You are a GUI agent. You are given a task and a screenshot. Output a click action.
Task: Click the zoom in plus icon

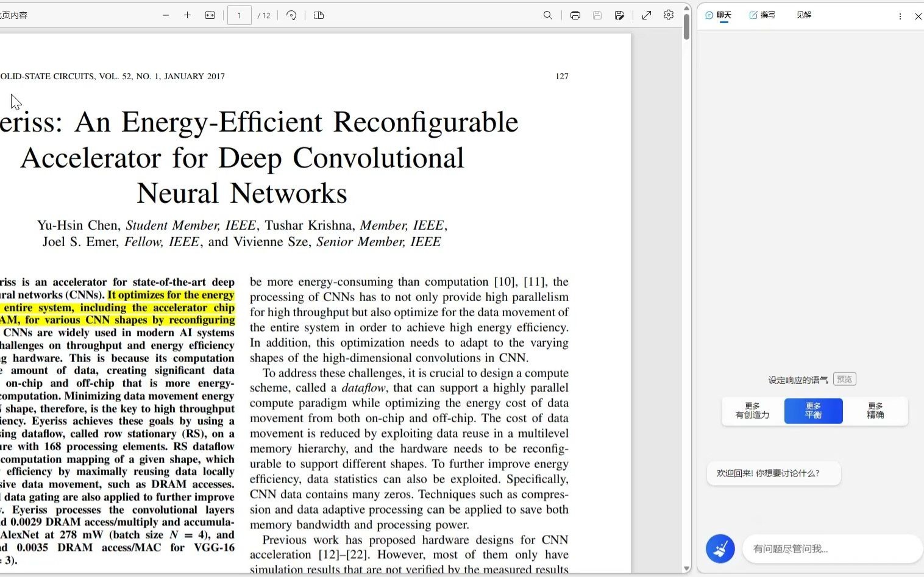click(187, 15)
